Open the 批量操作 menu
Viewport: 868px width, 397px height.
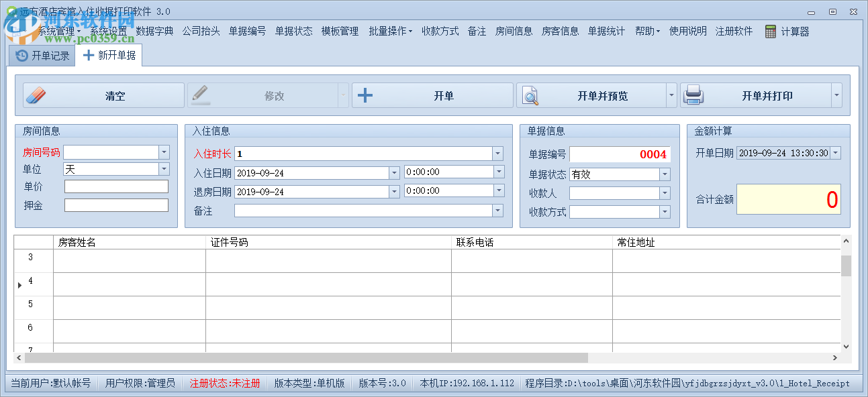[x=390, y=31]
